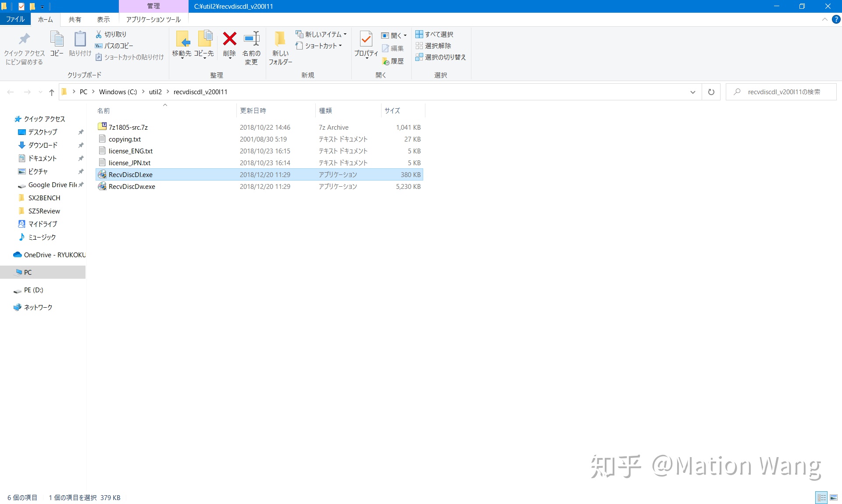Sort by Size column header

coord(403,110)
